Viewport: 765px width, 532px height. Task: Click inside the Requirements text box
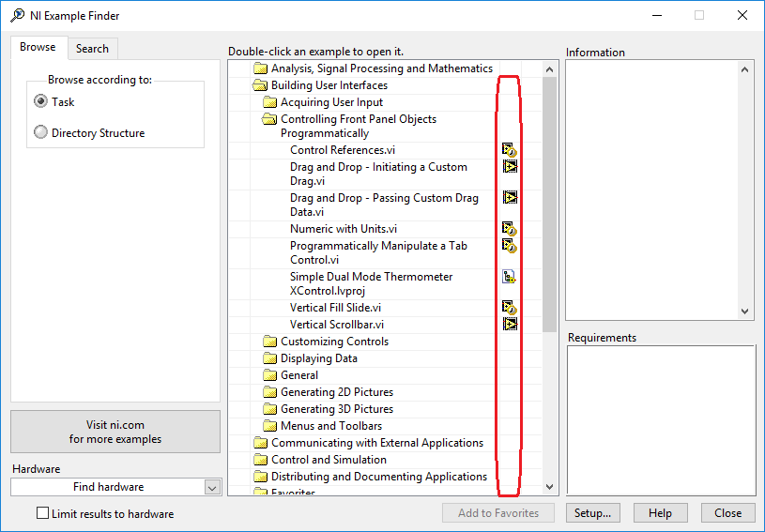click(661, 420)
